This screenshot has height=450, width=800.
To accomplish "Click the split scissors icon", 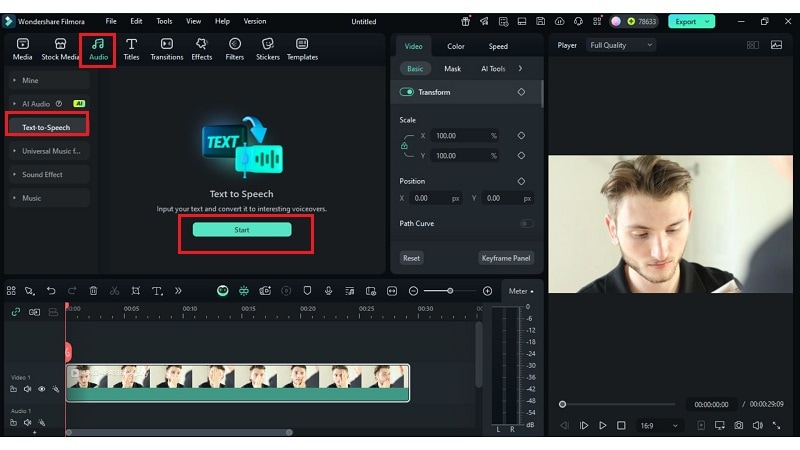I will [x=114, y=291].
